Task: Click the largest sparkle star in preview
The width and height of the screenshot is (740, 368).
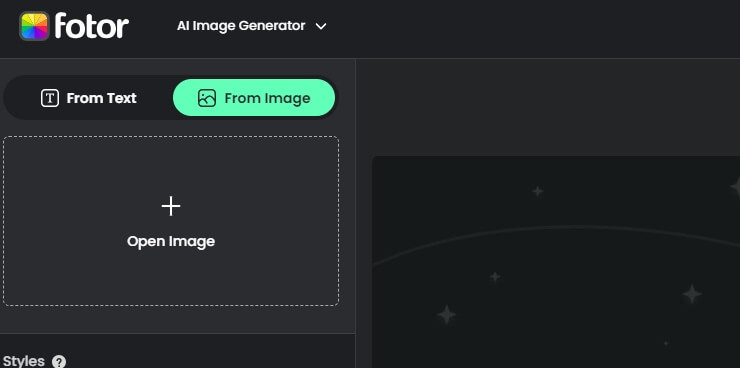Action: (x=446, y=315)
